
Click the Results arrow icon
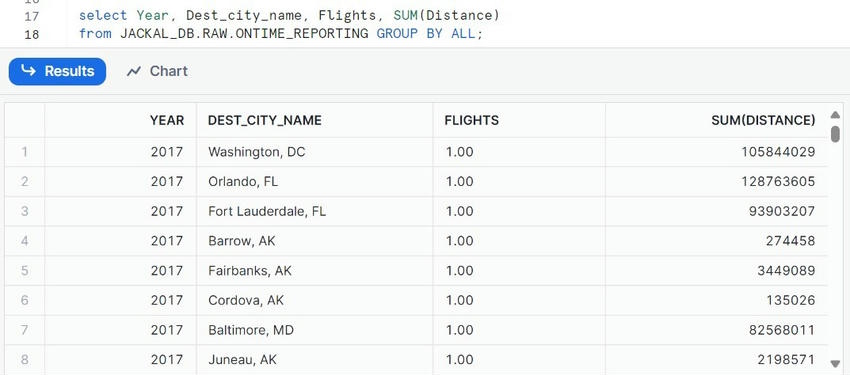[28, 71]
